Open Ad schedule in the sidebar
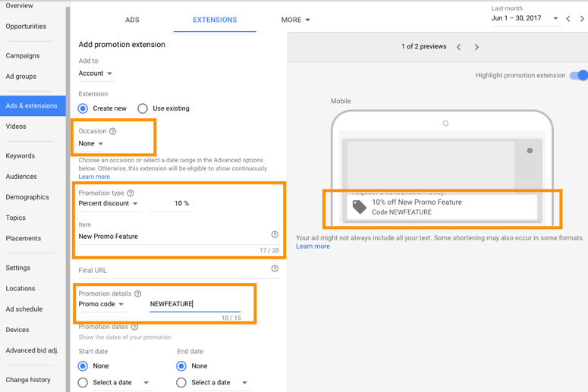 coord(24,309)
